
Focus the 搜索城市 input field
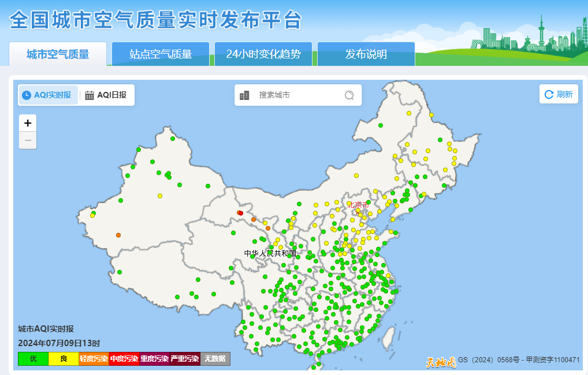click(x=298, y=95)
